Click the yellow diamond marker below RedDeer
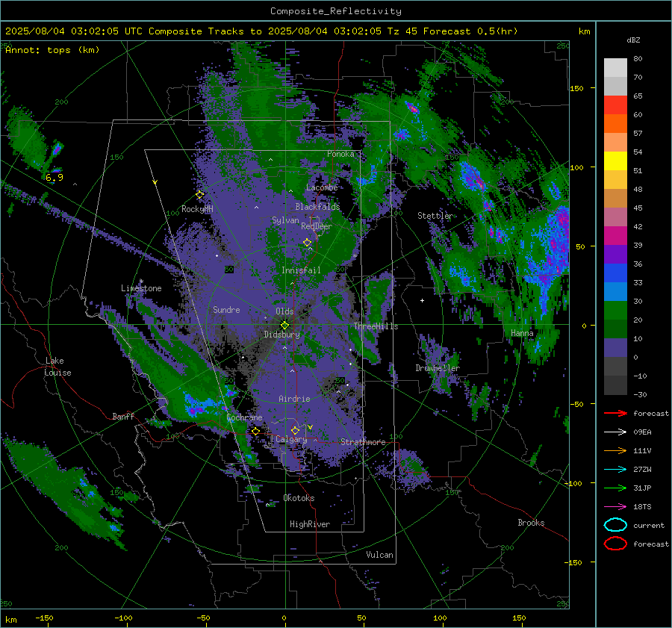The width and height of the screenshot is (672, 628). [308, 243]
